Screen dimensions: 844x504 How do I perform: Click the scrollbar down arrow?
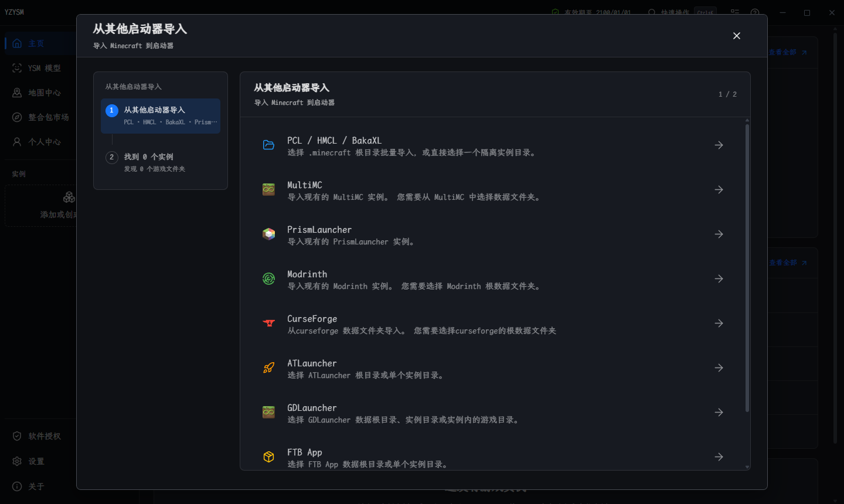pyautogui.click(x=747, y=467)
